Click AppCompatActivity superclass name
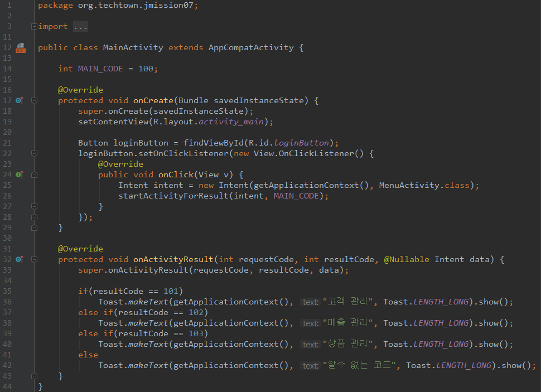 (251, 47)
